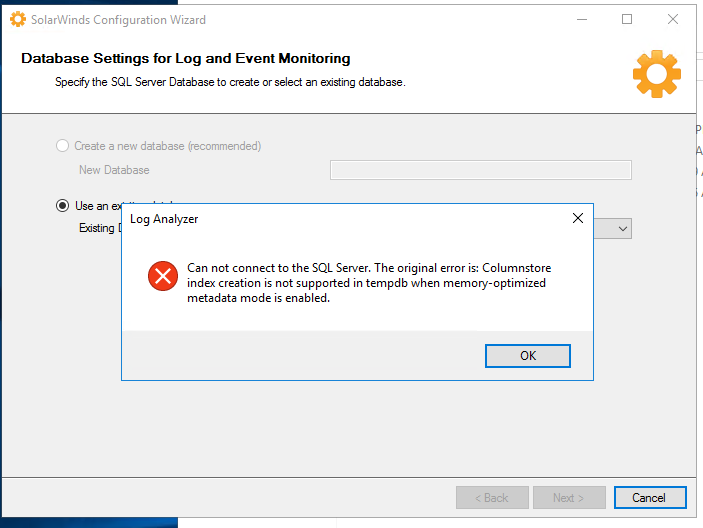The width and height of the screenshot is (703, 528).
Task: Close the SolarWinds Configuration Wizard window
Action: [673, 19]
